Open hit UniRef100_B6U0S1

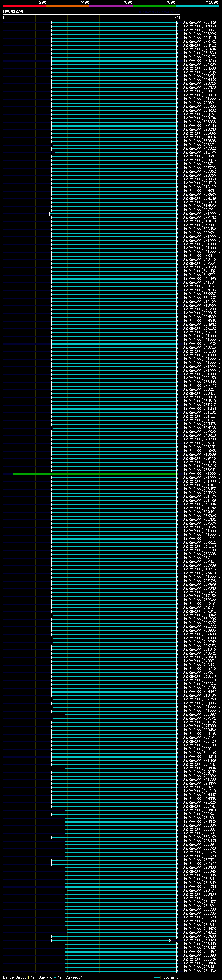[x=199, y=30]
